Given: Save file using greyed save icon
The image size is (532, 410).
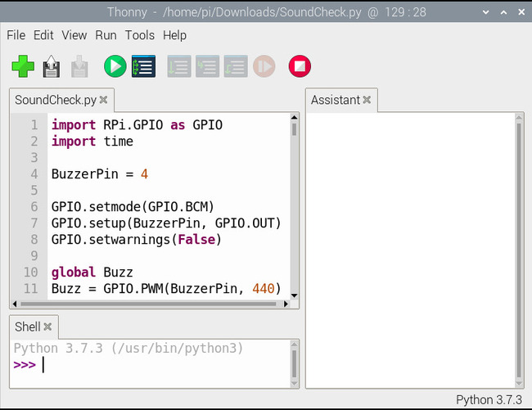Looking at the screenshot, I should point(79,66).
